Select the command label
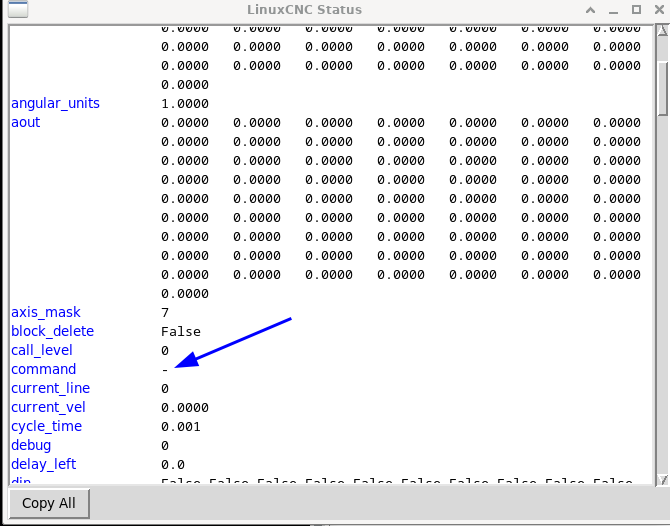This screenshot has height=526, width=670. click(44, 369)
